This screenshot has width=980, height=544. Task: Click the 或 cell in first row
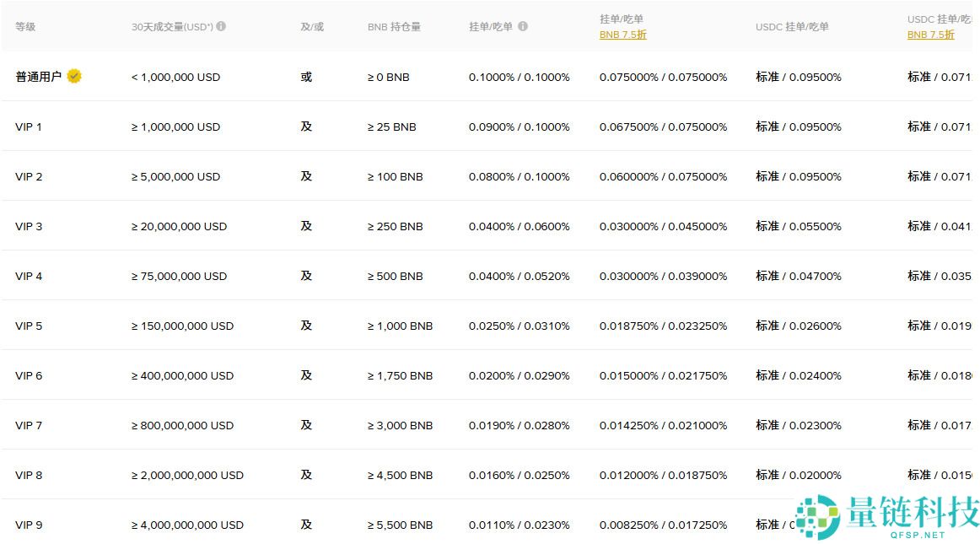[306, 77]
